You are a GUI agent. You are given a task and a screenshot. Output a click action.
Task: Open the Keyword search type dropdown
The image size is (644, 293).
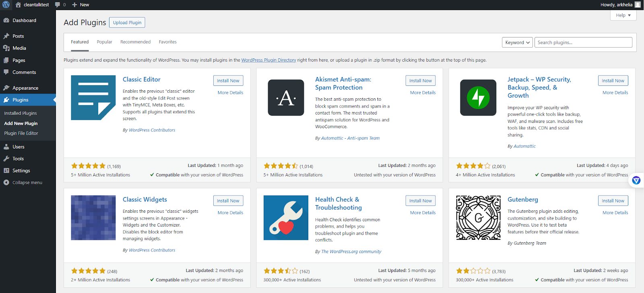[517, 42]
